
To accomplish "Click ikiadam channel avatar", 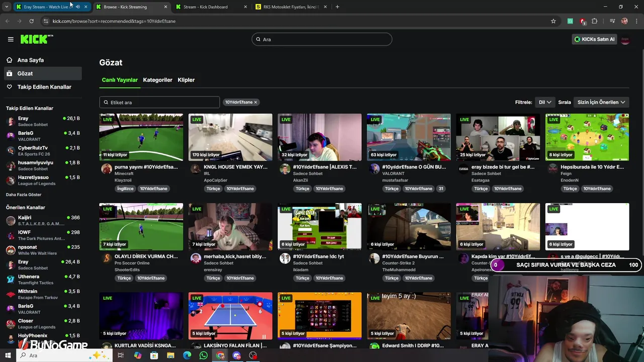I will tap(285, 258).
